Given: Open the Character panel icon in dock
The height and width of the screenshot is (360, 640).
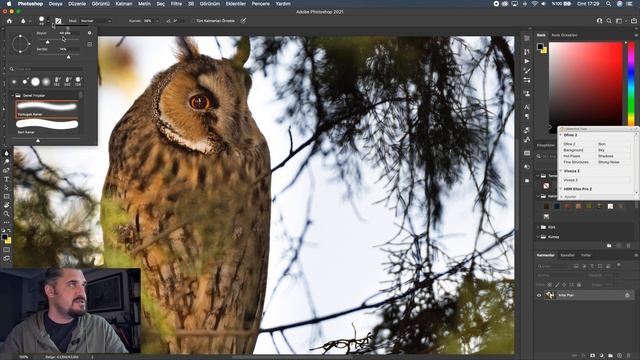Looking at the screenshot, I should (x=527, y=107).
